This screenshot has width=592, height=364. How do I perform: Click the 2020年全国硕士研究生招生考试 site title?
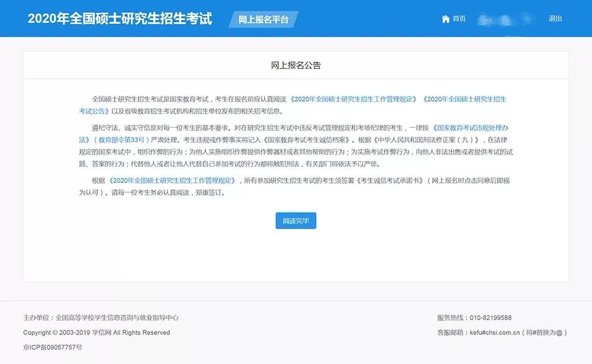coord(120,18)
